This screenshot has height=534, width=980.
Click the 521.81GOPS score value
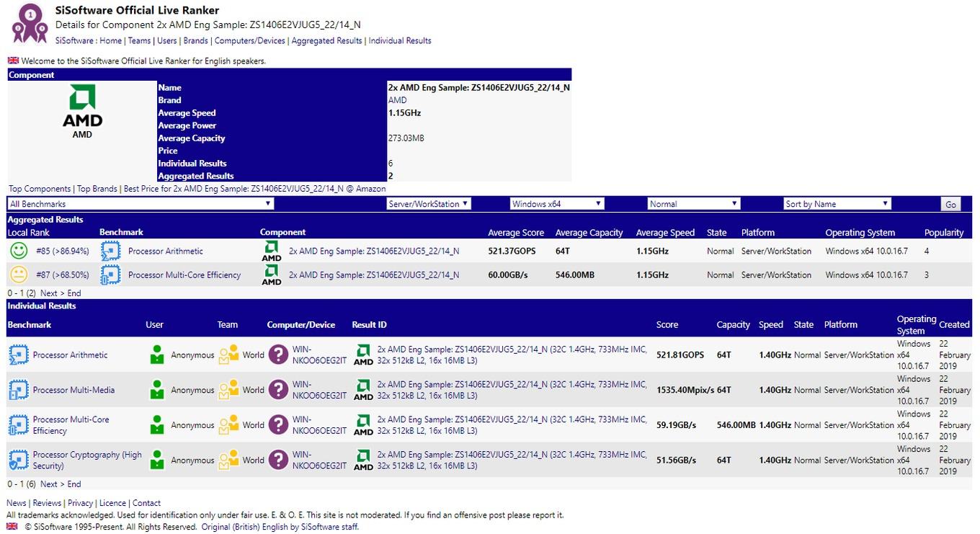[x=680, y=355]
